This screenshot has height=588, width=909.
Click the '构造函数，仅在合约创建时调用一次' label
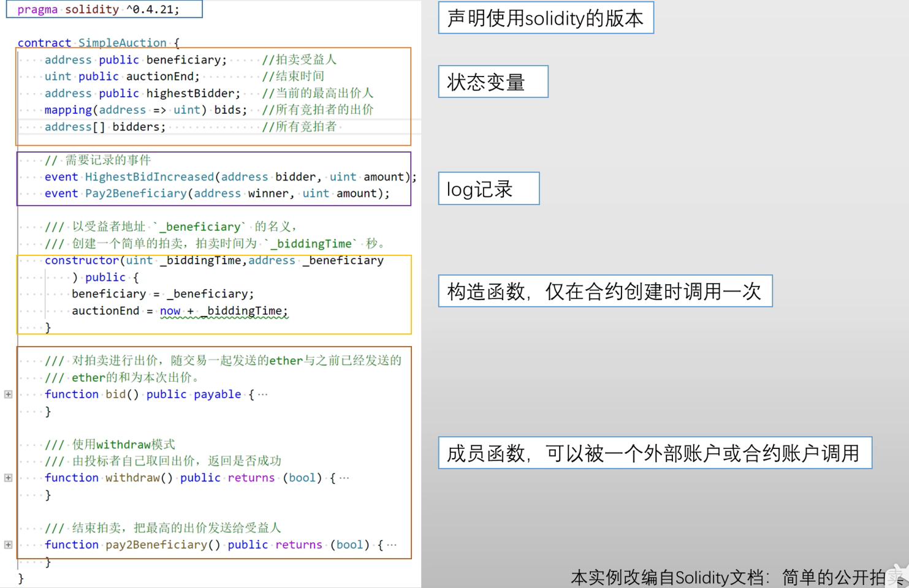point(606,291)
